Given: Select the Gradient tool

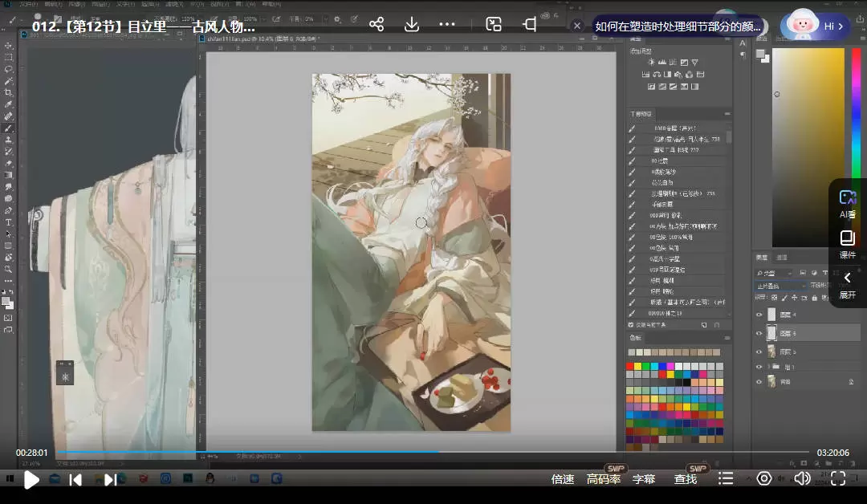Looking at the screenshot, I should 8,175.
